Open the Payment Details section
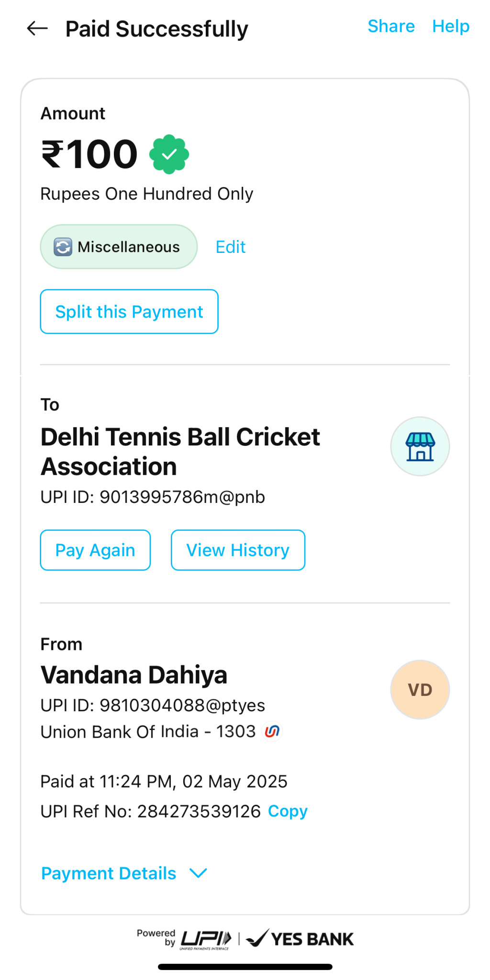The image size is (490, 980). tap(109, 873)
